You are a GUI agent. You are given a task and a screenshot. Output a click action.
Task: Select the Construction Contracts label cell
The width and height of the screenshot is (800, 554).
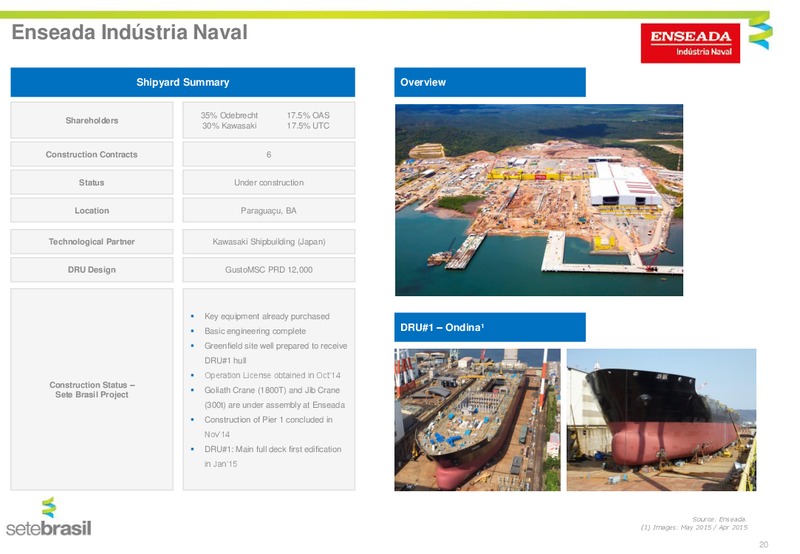(92, 154)
